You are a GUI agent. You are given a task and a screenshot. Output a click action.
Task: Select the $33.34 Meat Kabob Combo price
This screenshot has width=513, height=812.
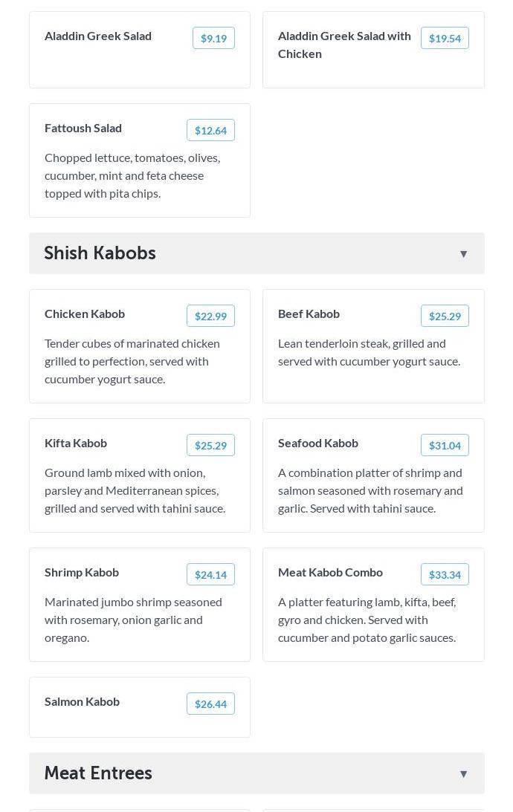click(x=445, y=575)
